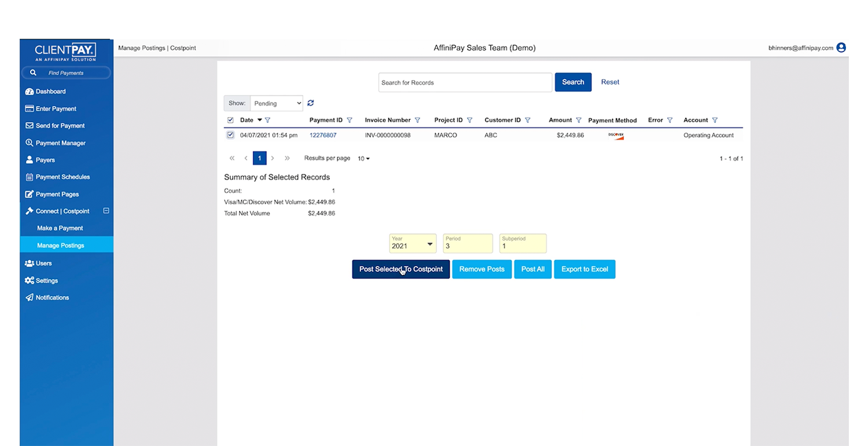Select Manage Postings in the sidebar
The image size is (868, 446).
[67, 246]
